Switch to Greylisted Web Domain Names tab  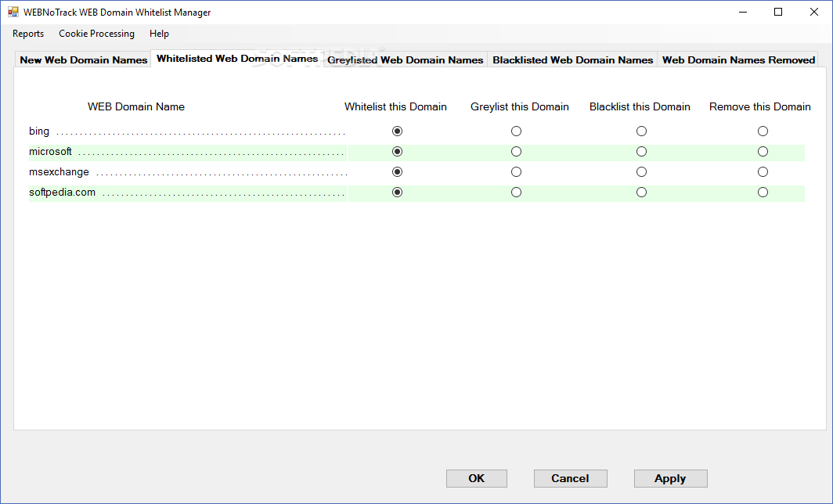point(406,60)
